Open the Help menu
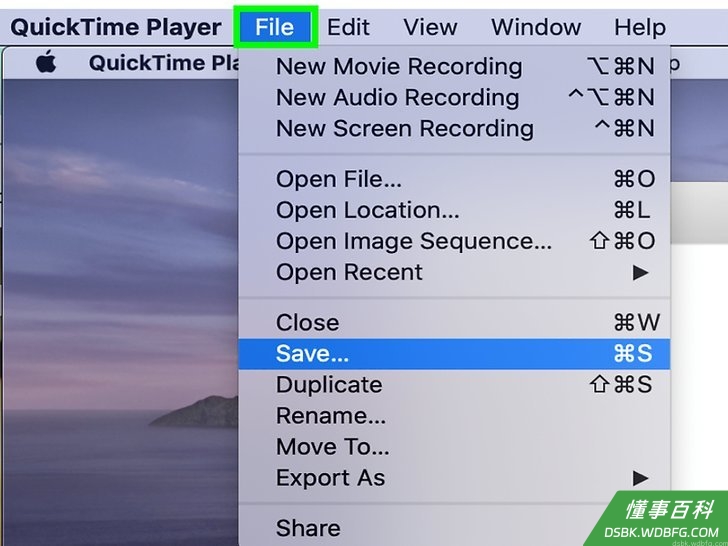 640,27
